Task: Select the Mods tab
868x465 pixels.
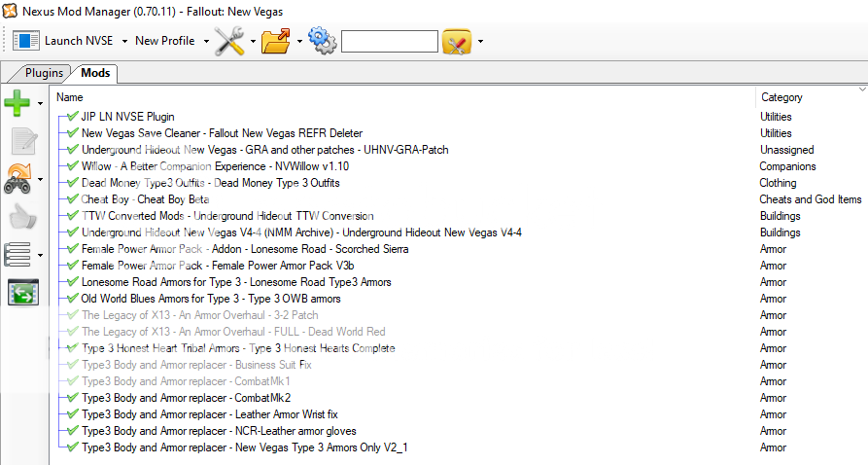Action: click(x=95, y=73)
